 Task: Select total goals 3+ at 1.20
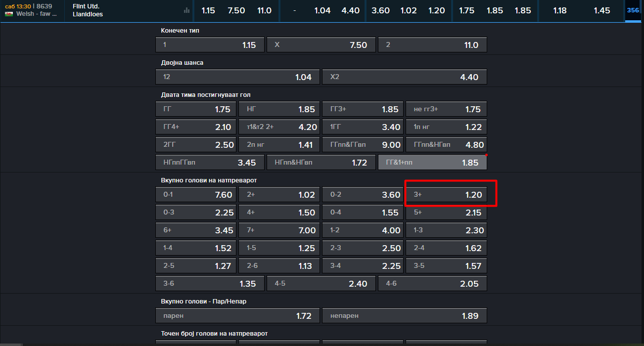(446, 195)
